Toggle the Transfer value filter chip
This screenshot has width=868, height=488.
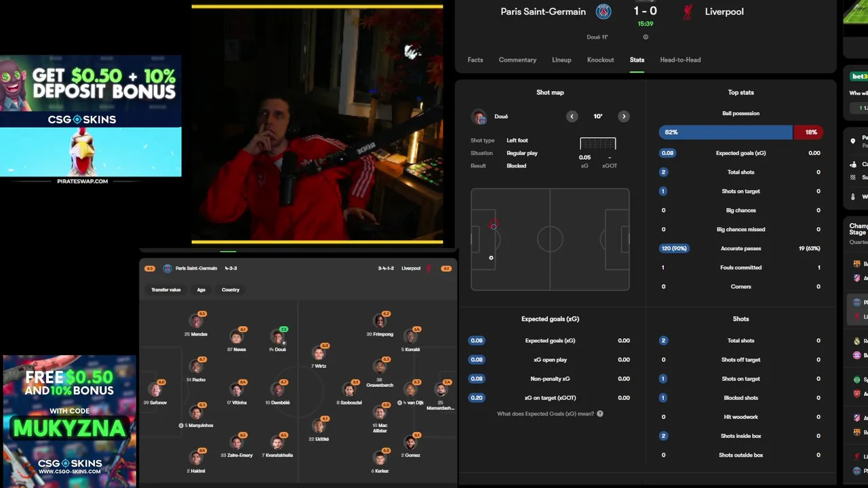tap(166, 290)
